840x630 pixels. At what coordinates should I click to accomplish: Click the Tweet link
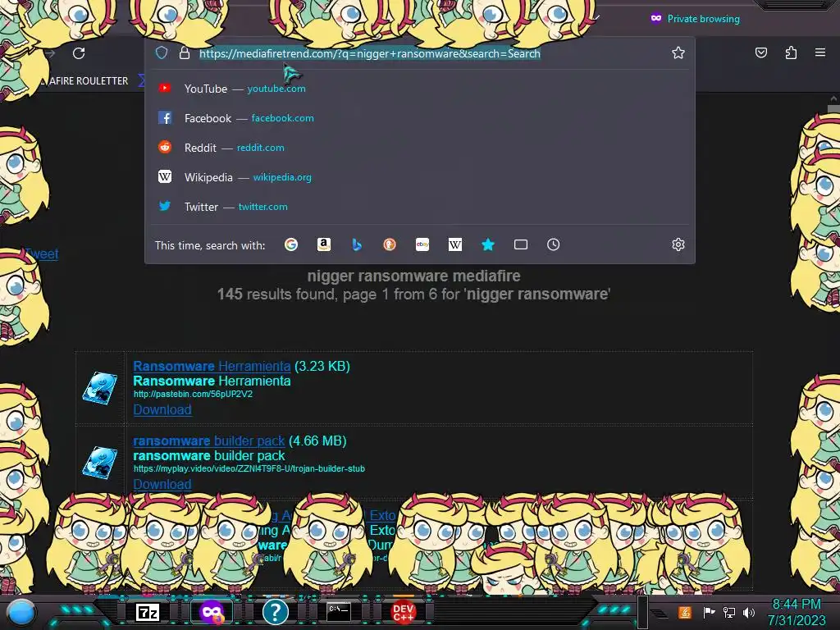[x=42, y=254]
